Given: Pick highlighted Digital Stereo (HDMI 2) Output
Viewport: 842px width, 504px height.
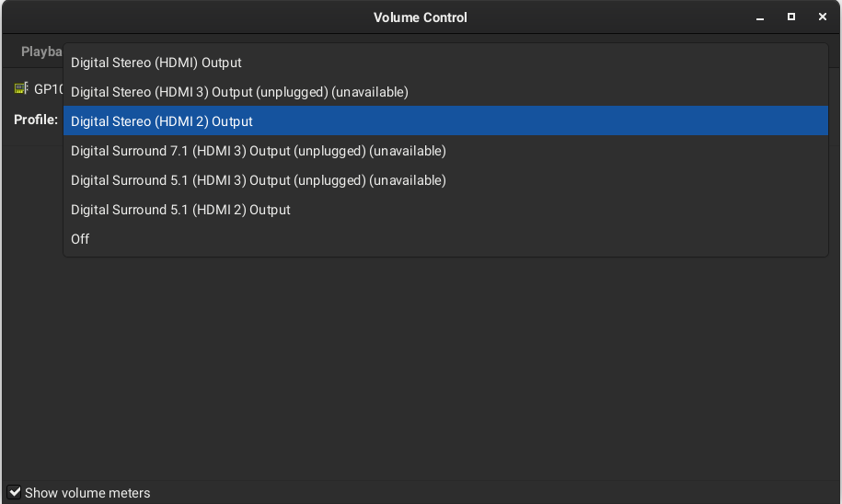Looking at the screenshot, I should [445, 120].
